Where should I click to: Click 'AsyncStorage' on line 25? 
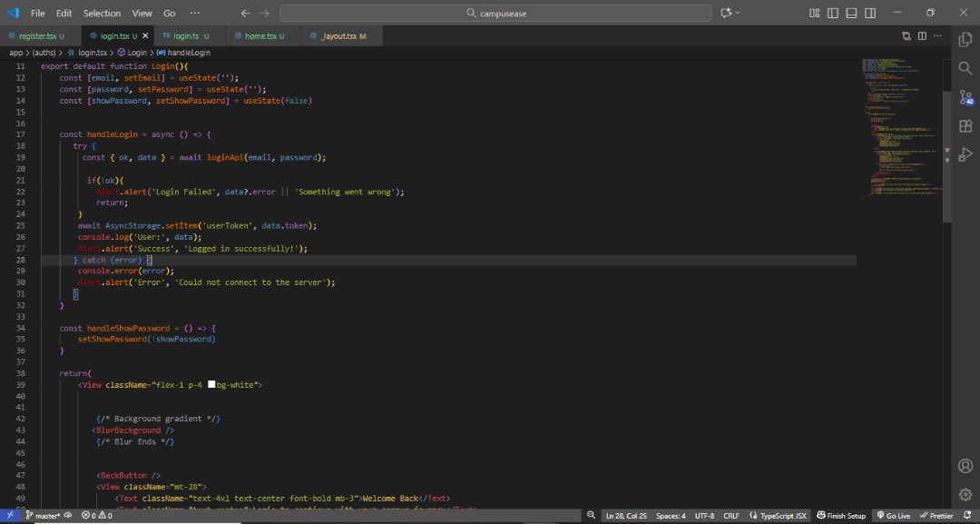[132, 226]
